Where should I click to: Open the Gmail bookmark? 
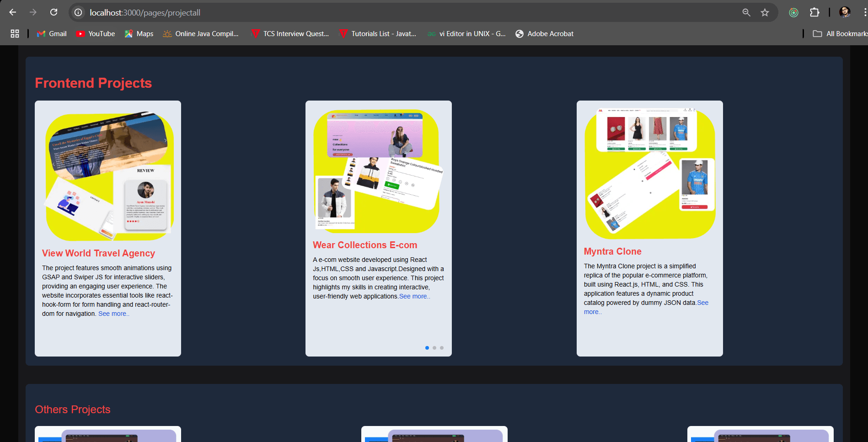(x=52, y=33)
